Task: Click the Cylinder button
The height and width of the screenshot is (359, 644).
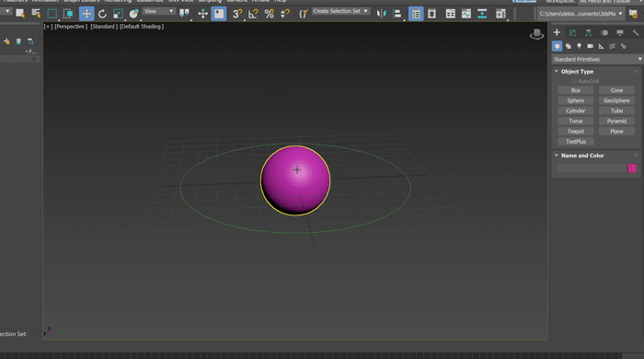Action: tap(575, 110)
